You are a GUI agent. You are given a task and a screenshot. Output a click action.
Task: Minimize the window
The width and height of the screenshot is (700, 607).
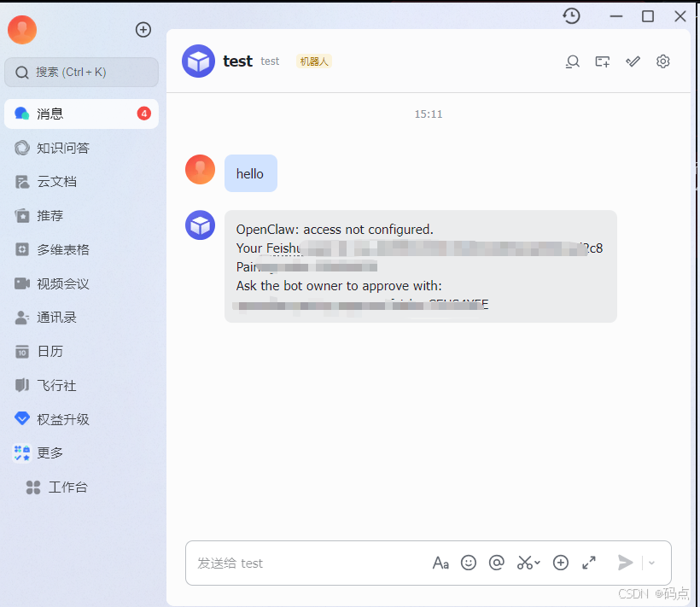(616, 16)
